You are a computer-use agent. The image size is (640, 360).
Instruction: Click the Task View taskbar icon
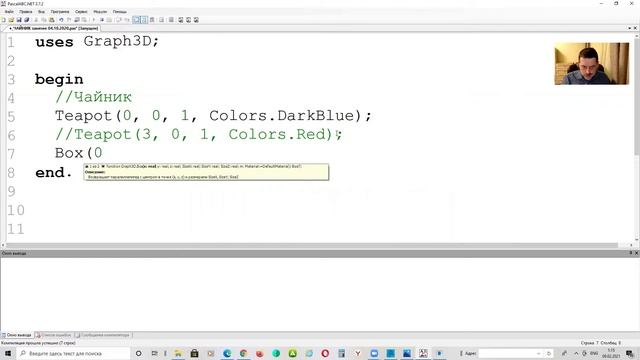click(154, 353)
